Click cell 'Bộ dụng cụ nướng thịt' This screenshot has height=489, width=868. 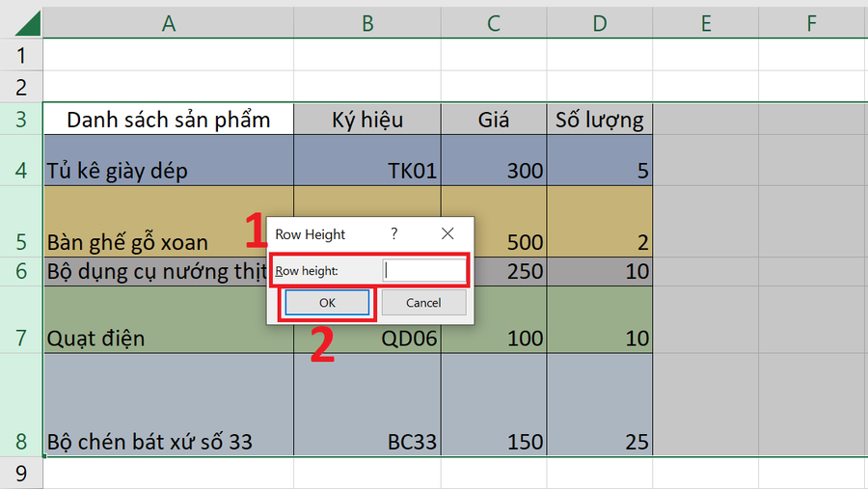tap(155, 271)
